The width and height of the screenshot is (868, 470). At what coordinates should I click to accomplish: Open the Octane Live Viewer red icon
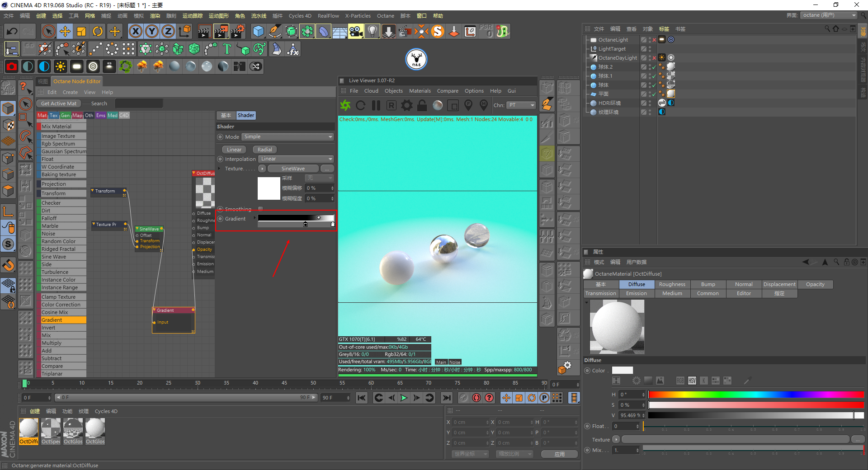click(12, 66)
